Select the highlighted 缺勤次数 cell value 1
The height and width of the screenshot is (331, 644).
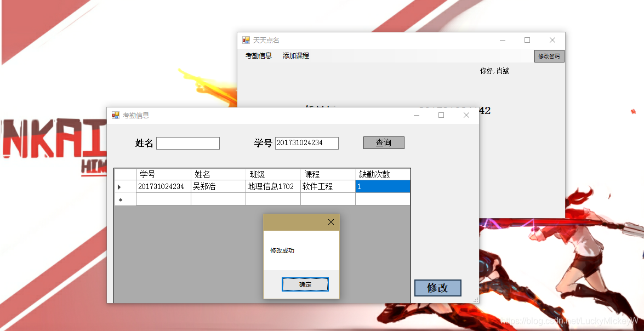[382, 186]
